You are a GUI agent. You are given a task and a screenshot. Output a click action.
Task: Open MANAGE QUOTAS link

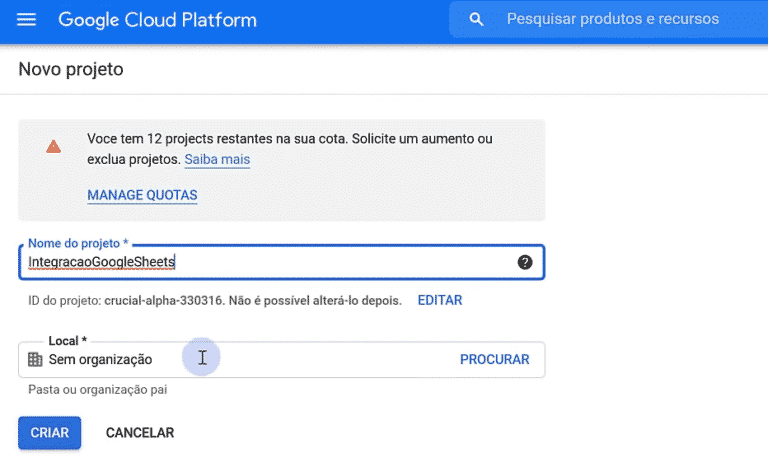pyautogui.click(x=142, y=195)
